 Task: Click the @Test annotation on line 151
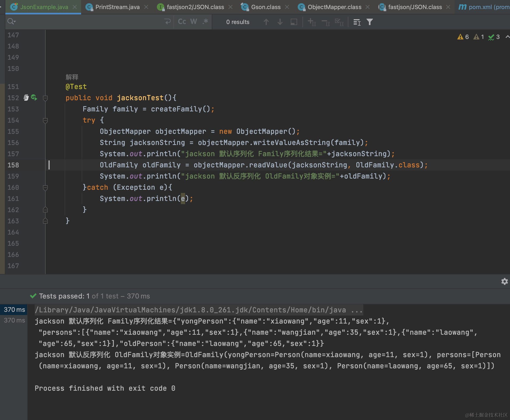pos(76,87)
